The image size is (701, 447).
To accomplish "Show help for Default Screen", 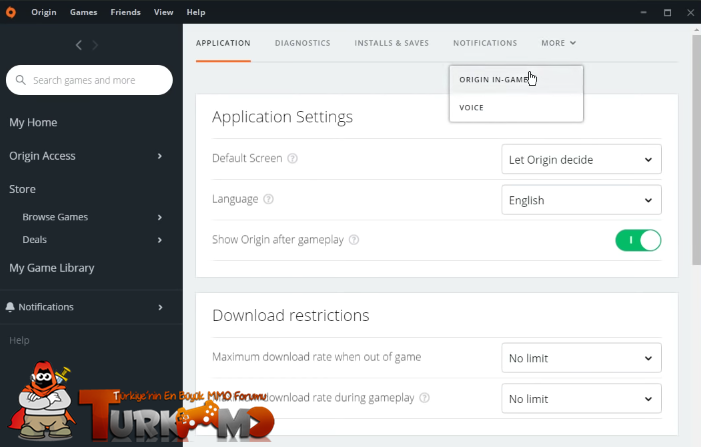I will (292, 158).
